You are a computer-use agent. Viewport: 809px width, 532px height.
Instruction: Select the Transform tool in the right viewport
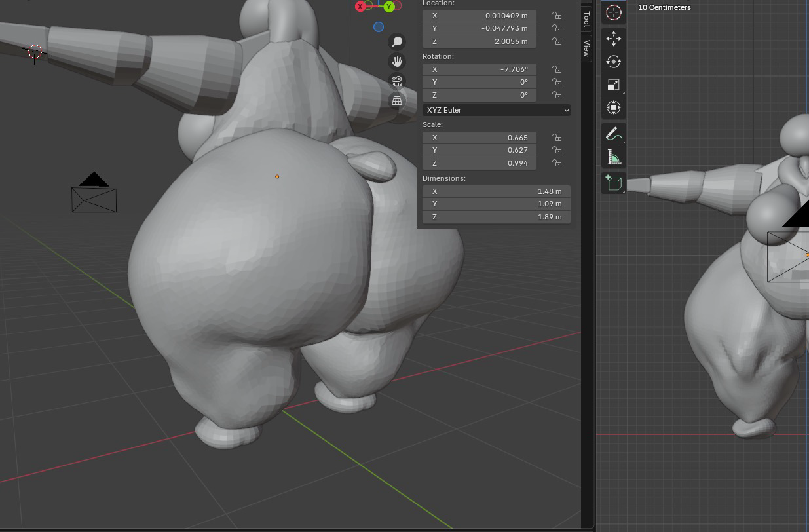pyautogui.click(x=613, y=107)
